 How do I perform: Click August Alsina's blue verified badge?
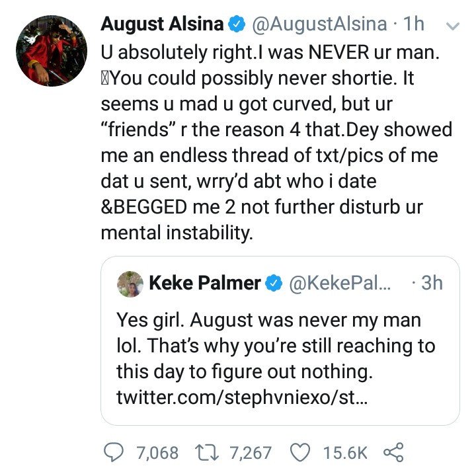coord(237,24)
